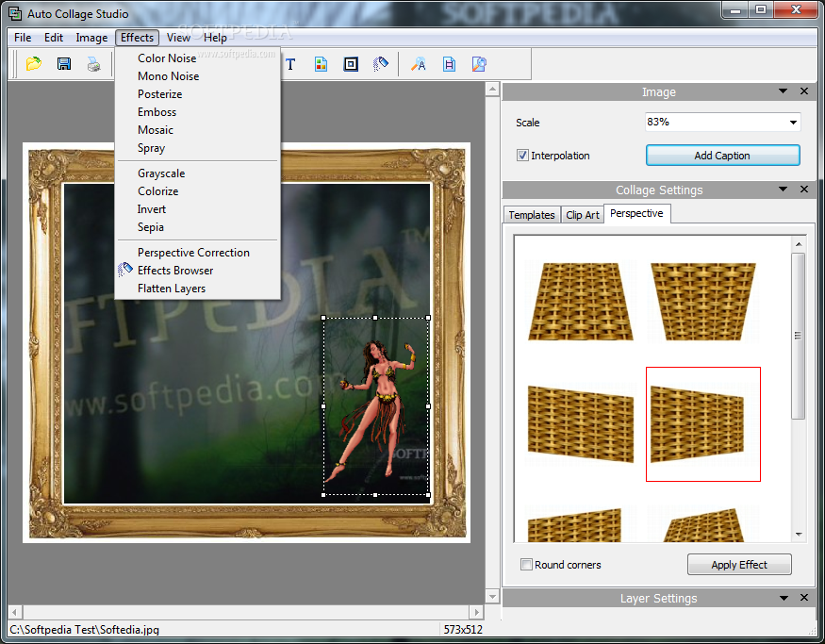Click the perspective list scroll-up arrow
The height and width of the screenshot is (644, 825).
799,243
